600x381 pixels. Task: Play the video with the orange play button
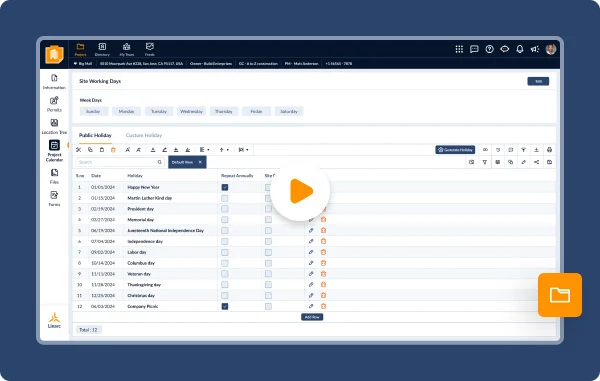300,191
